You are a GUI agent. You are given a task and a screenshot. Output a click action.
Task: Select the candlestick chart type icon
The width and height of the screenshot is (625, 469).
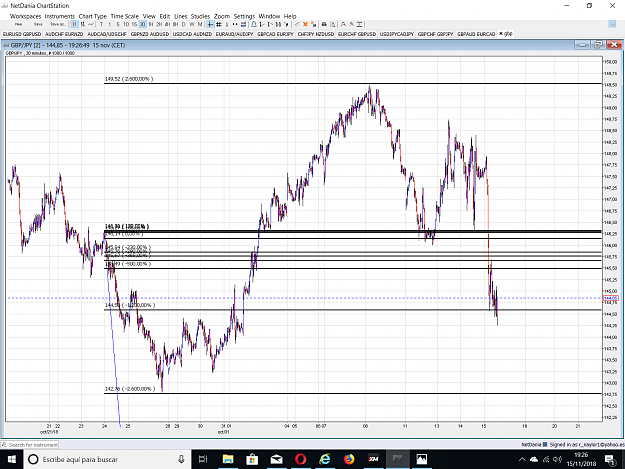75,24
